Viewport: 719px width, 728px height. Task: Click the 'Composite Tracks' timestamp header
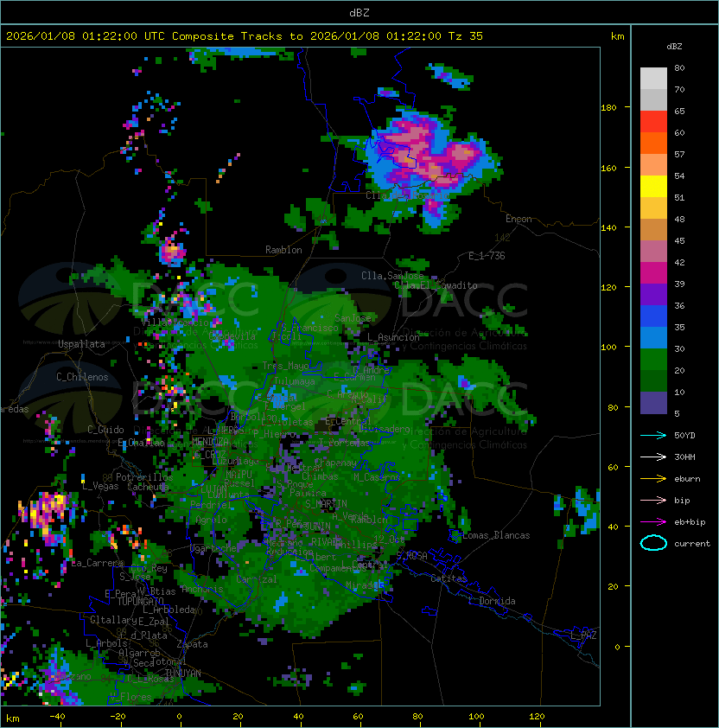pos(245,36)
